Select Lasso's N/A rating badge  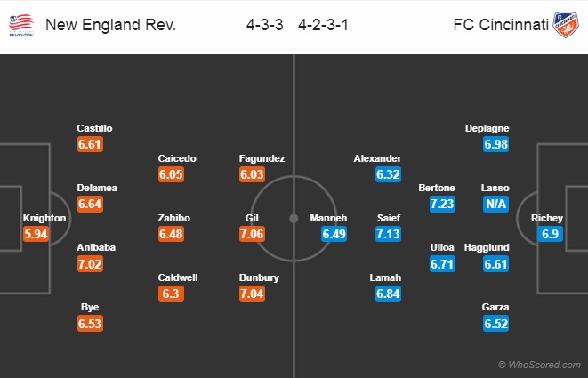(x=495, y=204)
